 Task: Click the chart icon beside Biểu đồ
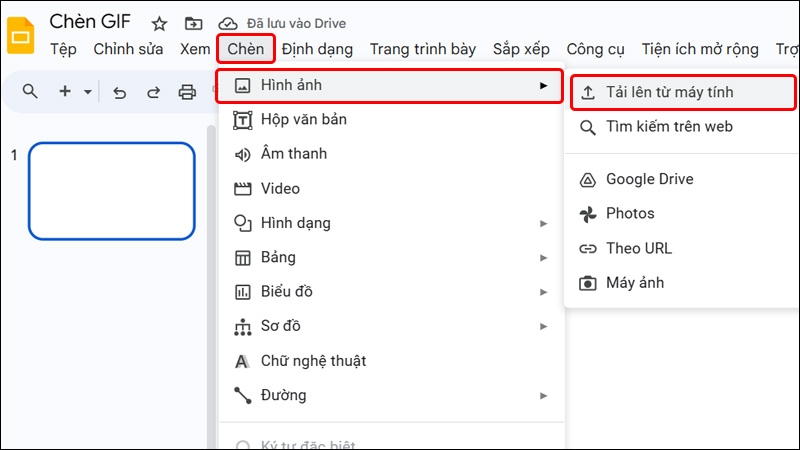click(242, 292)
